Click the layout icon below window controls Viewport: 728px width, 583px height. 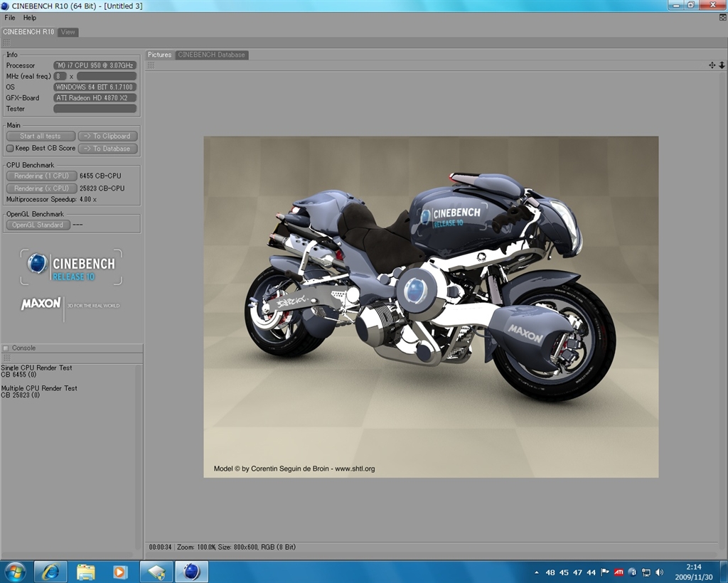(722, 17)
